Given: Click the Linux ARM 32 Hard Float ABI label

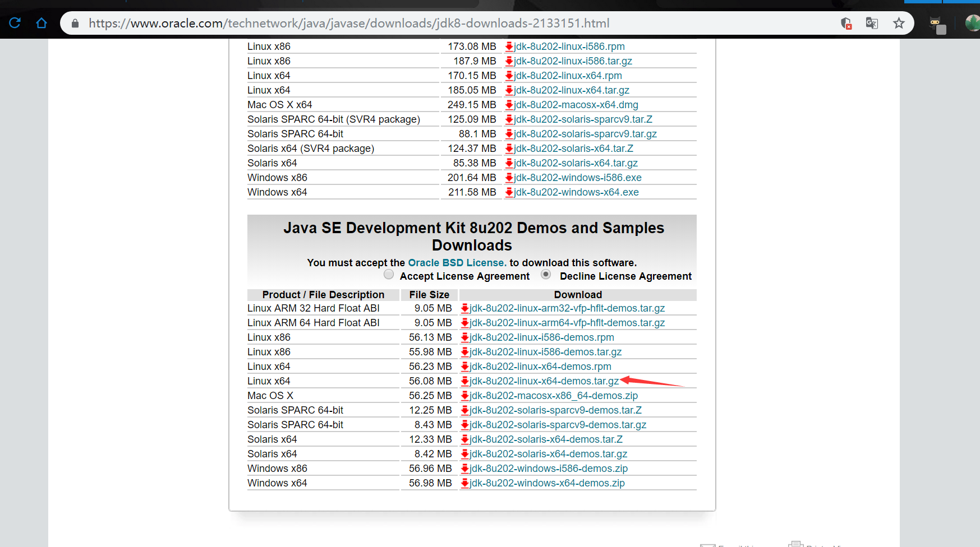Looking at the screenshot, I should [x=314, y=308].
